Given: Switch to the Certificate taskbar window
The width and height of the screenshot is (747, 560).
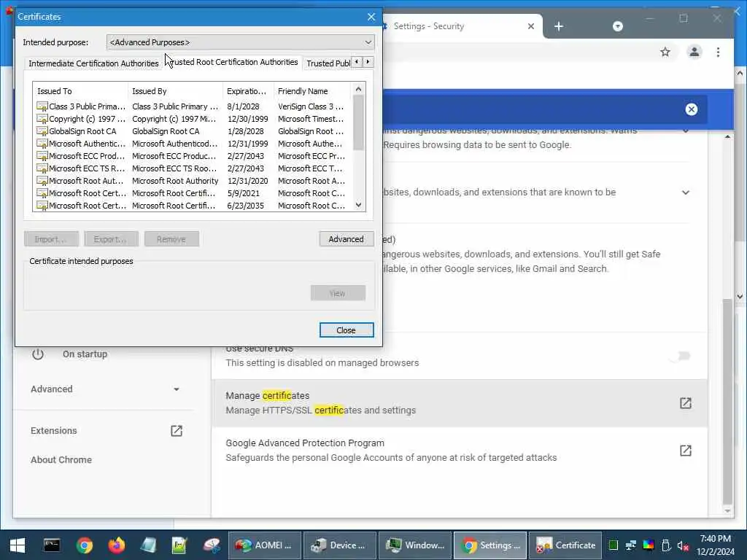Looking at the screenshot, I should tap(565, 545).
